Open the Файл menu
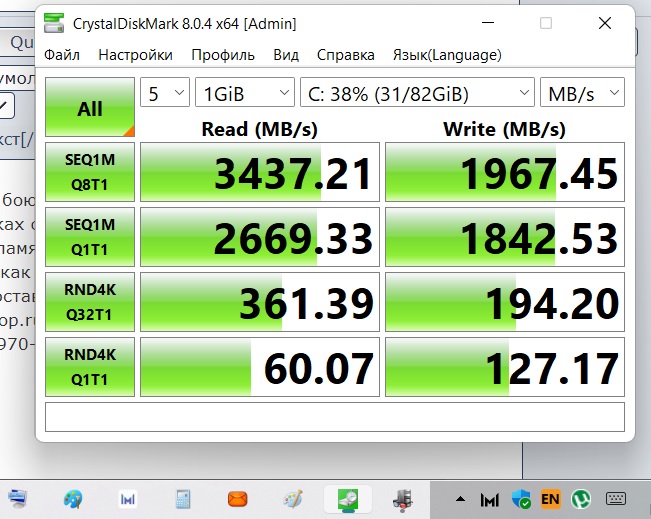651x519 pixels. pyautogui.click(x=62, y=55)
